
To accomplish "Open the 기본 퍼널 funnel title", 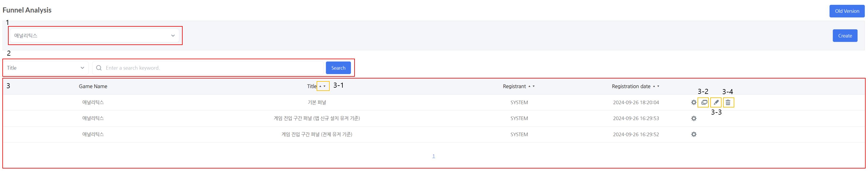I will [x=317, y=102].
